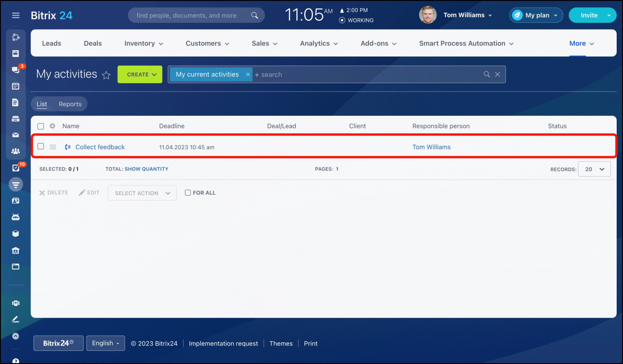Viewport: 623px width, 364px height.
Task: Clear the activities filter with the X icon
Action: click(x=497, y=74)
